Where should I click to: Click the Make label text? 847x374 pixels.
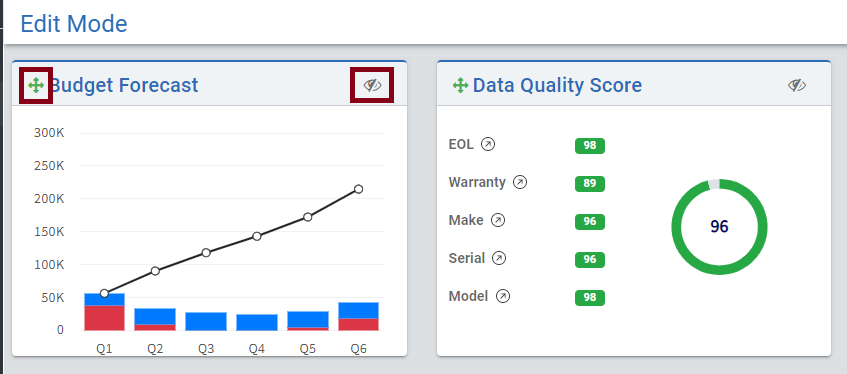coord(466,221)
